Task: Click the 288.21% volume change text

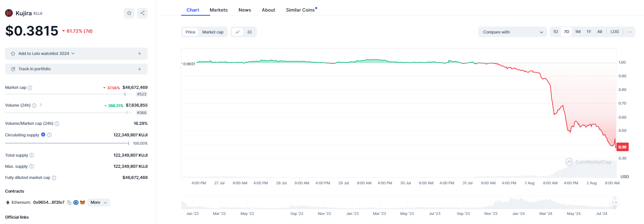Action: [x=116, y=106]
